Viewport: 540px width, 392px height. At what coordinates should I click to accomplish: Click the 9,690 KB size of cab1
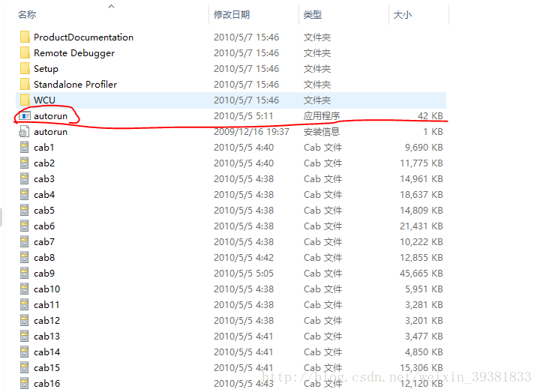coord(424,148)
